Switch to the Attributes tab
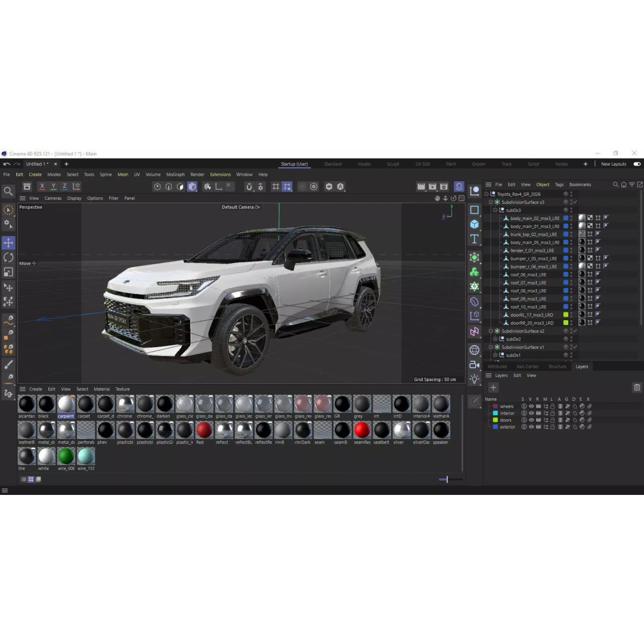644x644 pixels. (497, 366)
